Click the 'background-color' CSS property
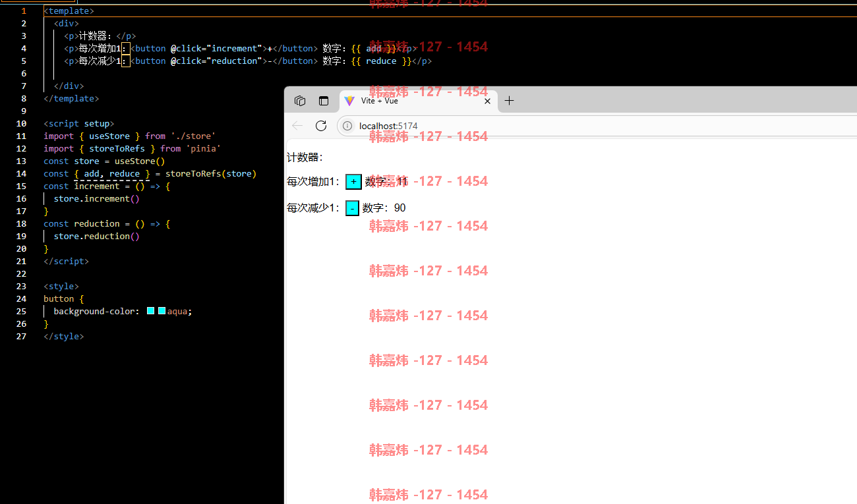The image size is (857, 504). pos(94,311)
